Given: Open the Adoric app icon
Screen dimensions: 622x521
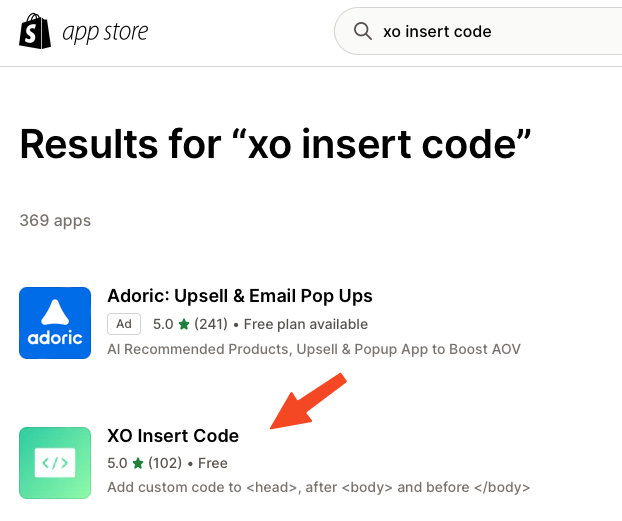Looking at the screenshot, I should pos(56,322).
